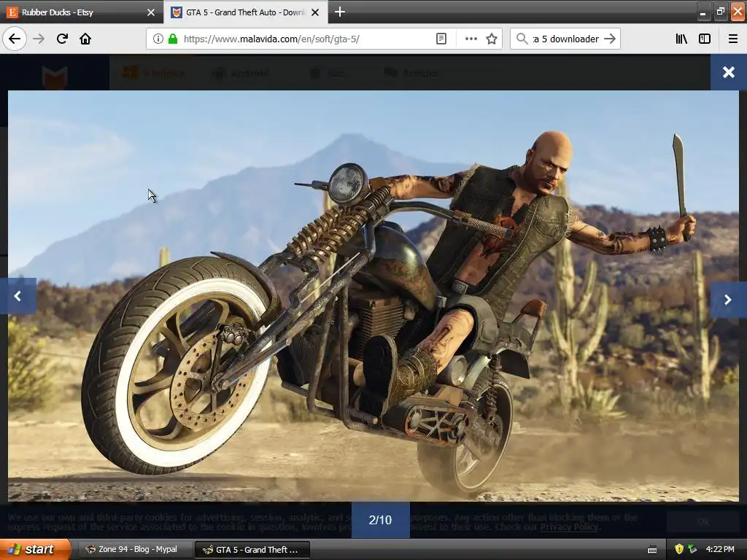Show the previous gallery image
This screenshot has width=747, height=560.
[18, 296]
